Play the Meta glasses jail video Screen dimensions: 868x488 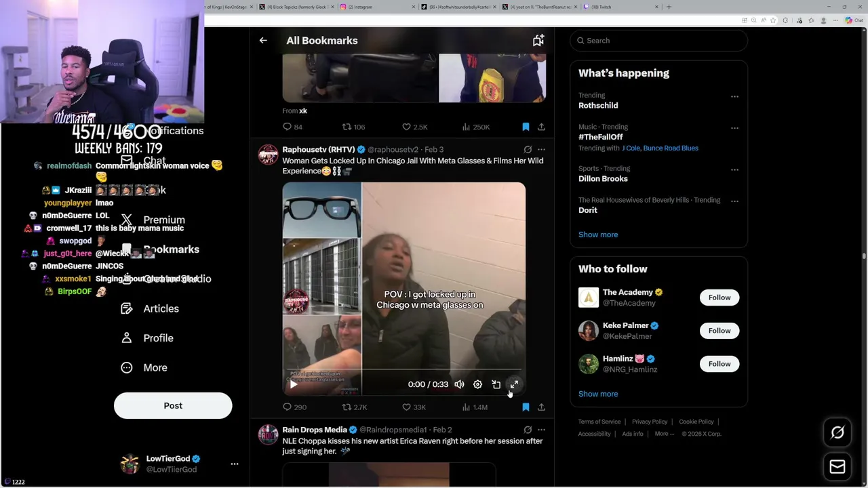(293, 384)
